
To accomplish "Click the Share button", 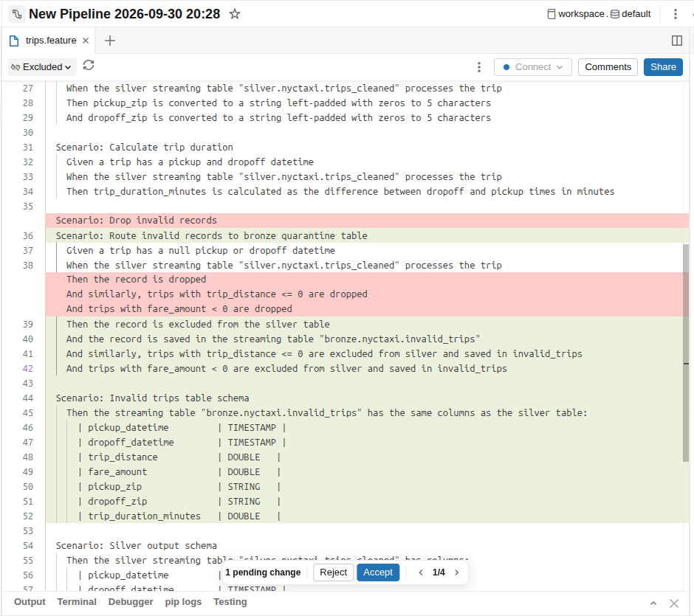I will pyautogui.click(x=663, y=67).
